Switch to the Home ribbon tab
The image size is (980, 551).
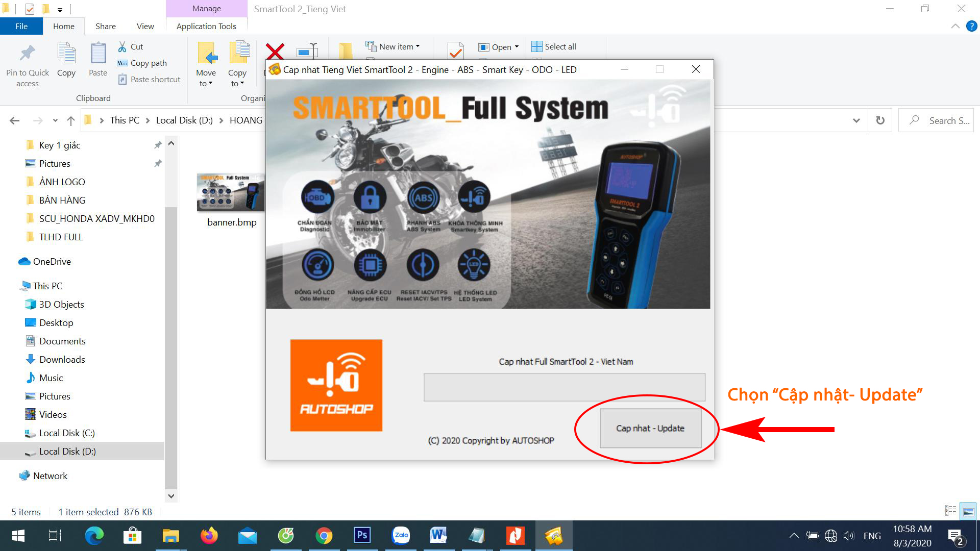point(64,26)
